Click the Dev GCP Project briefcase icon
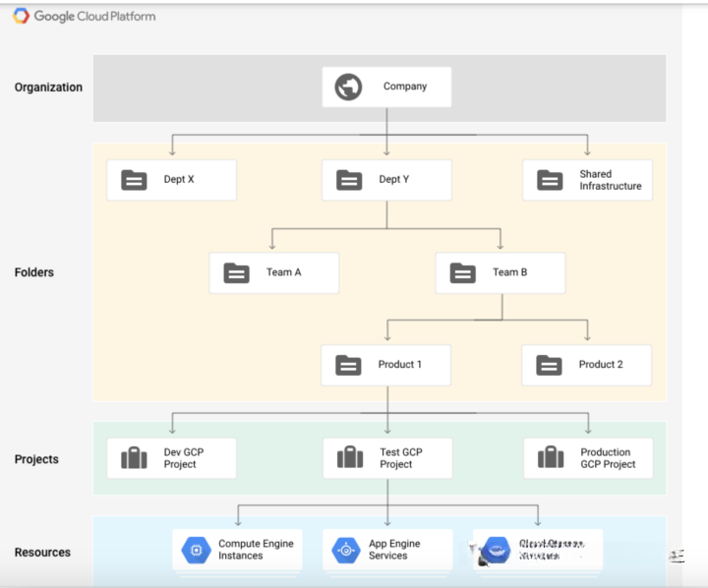Image resolution: width=708 pixels, height=588 pixels. (134, 457)
